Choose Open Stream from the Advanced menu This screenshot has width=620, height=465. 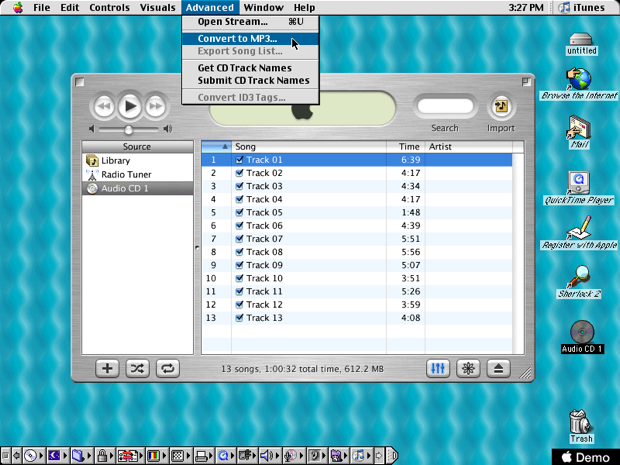point(250,22)
